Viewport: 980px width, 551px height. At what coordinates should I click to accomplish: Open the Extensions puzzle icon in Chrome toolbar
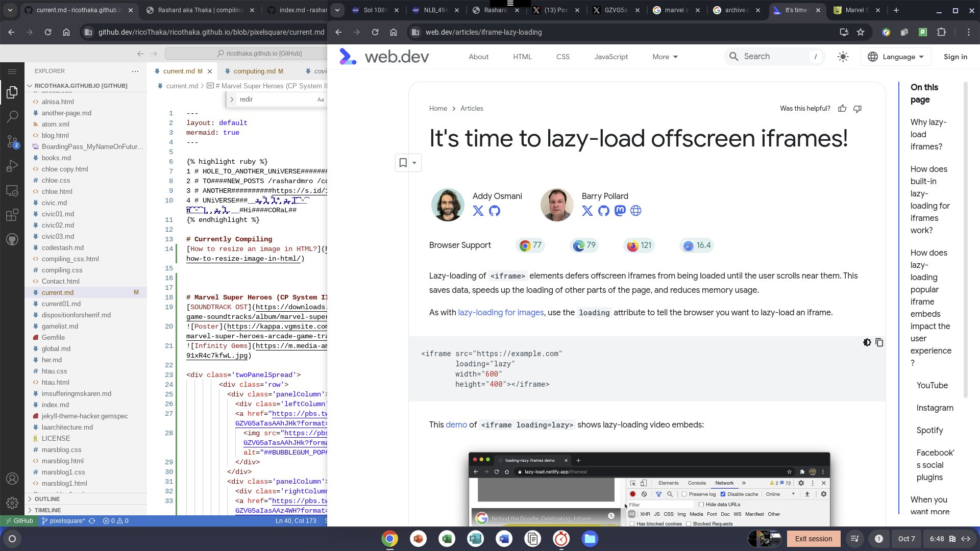point(942,32)
